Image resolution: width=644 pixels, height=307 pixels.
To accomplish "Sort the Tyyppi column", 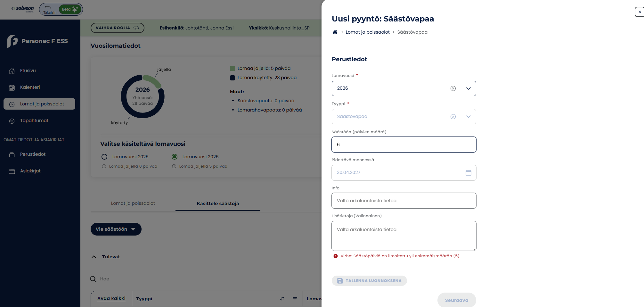I will (282, 299).
